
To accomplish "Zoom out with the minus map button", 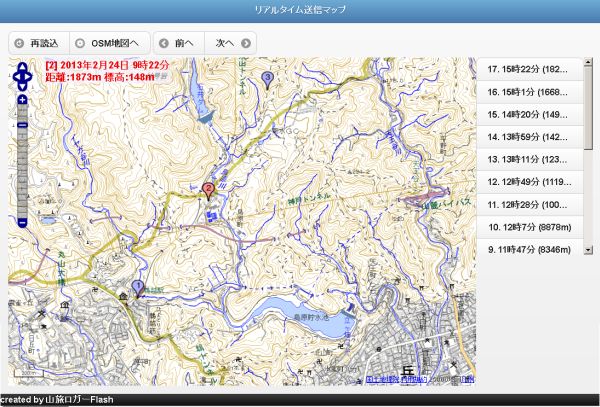I will point(22,222).
